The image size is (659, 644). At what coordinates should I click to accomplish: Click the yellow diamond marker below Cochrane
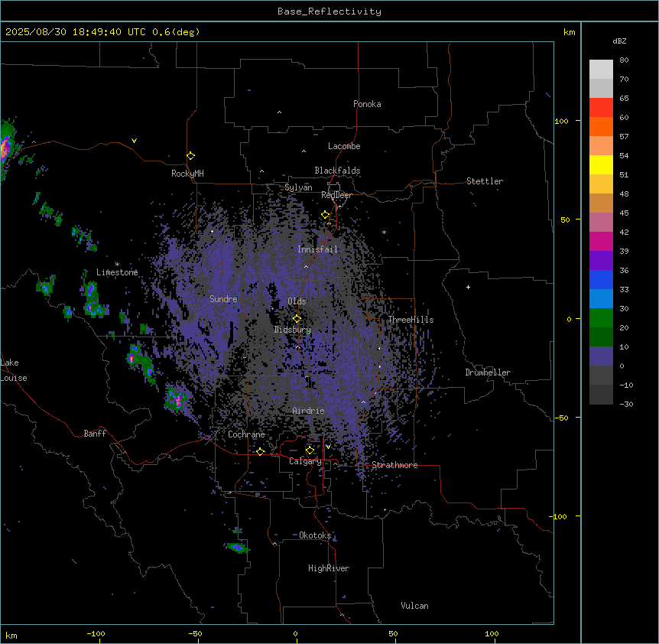(260, 451)
